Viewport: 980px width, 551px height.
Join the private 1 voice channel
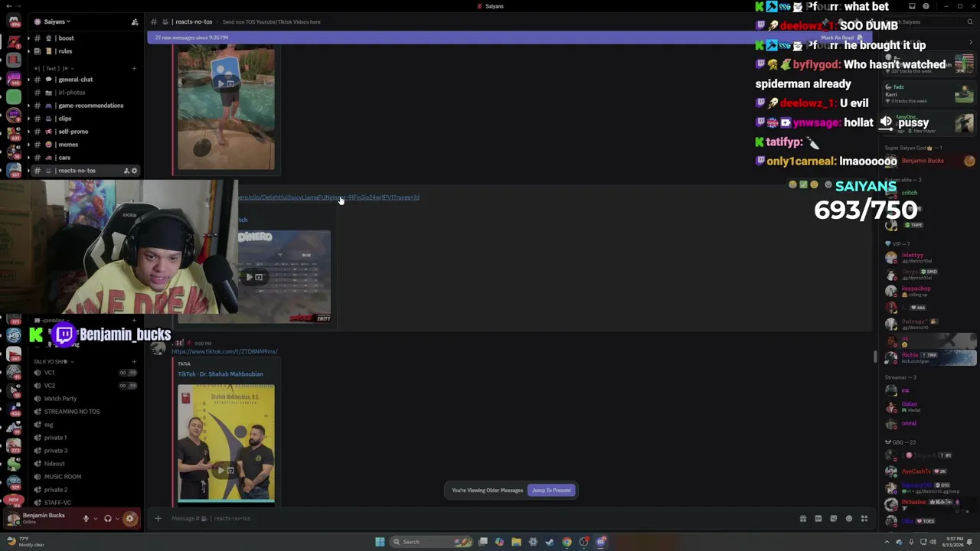84,438
